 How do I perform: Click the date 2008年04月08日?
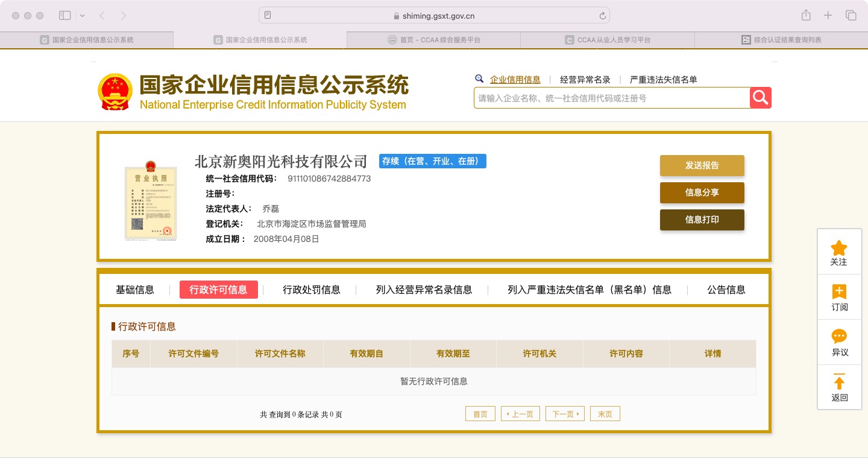pyautogui.click(x=286, y=239)
